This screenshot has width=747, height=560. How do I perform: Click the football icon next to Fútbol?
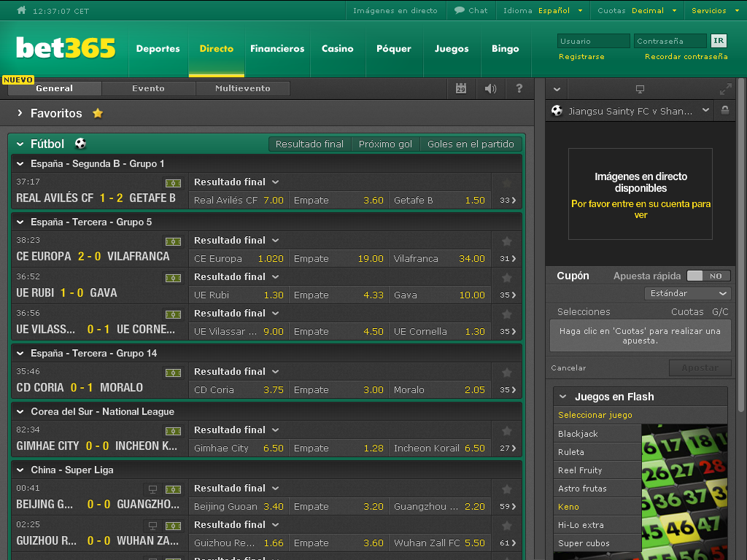click(80, 144)
